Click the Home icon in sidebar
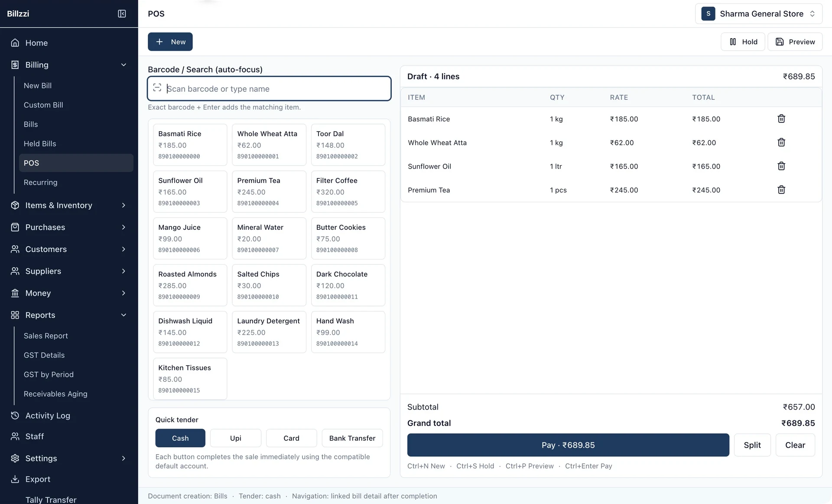This screenshot has height=504, width=832. [15, 43]
